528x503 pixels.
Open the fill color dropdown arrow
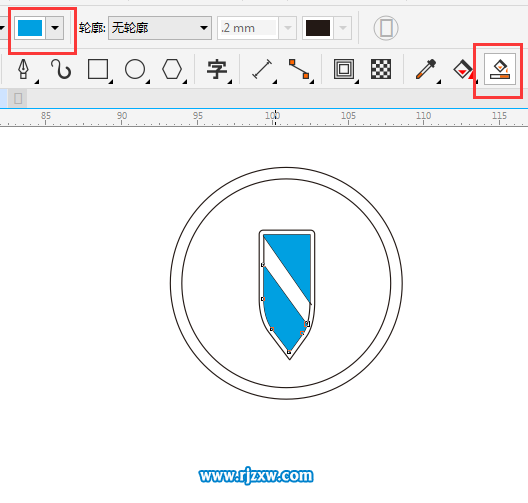click(55, 28)
